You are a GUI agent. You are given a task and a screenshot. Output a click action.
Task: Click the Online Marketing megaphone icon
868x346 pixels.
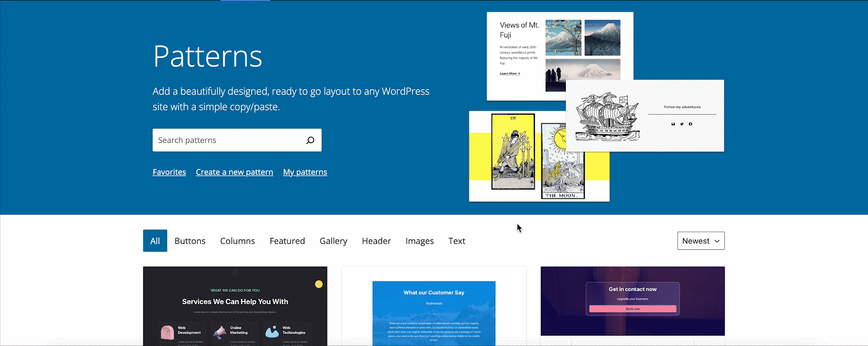coord(220,332)
